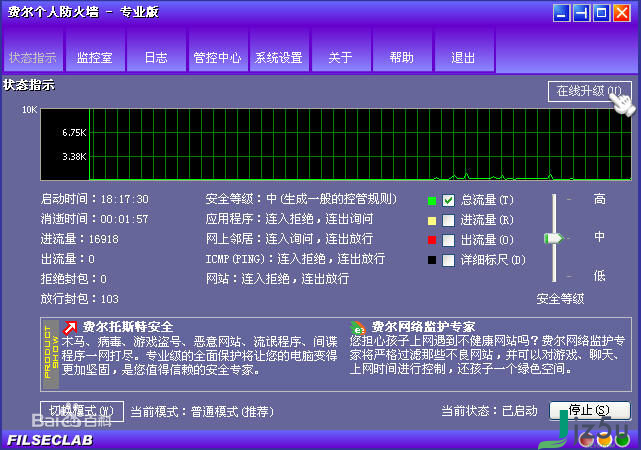This screenshot has width=641, height=450.
Task: Click the 费尔网络监护专家 icon
Action: click(358, 327)
